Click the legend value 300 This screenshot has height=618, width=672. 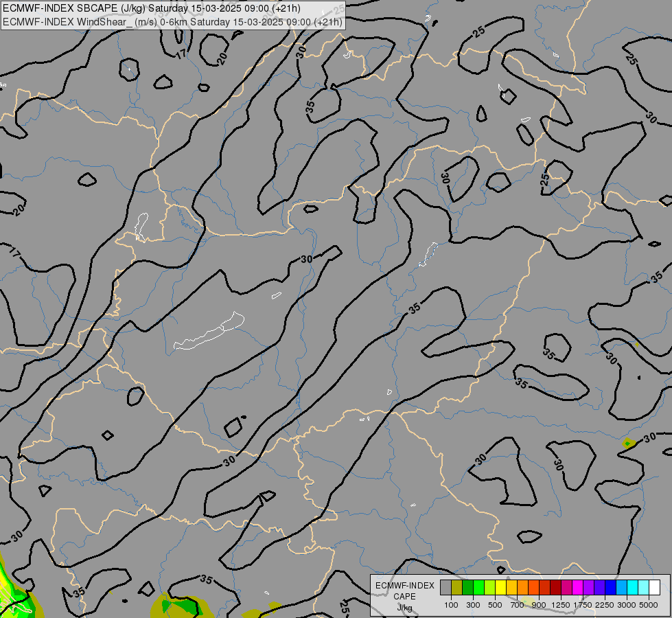pyautogui.click(x=473, y=605)
